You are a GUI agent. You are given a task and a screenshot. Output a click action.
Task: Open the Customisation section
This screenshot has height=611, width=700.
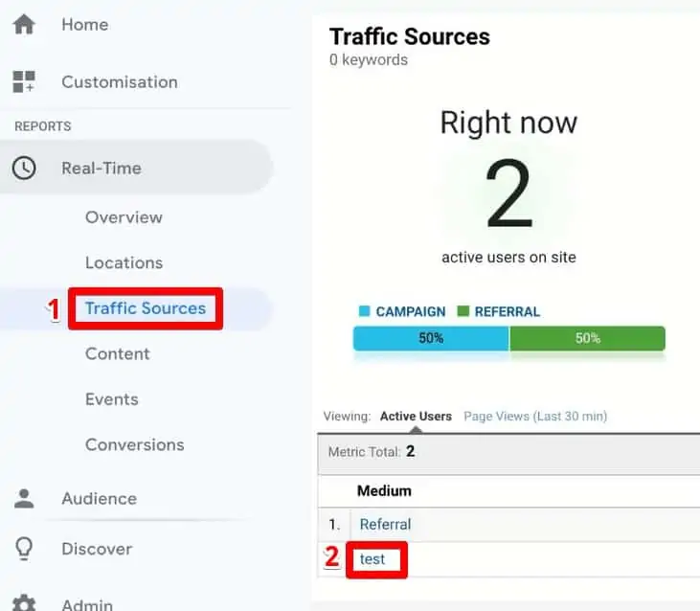(x=120, y=82)
